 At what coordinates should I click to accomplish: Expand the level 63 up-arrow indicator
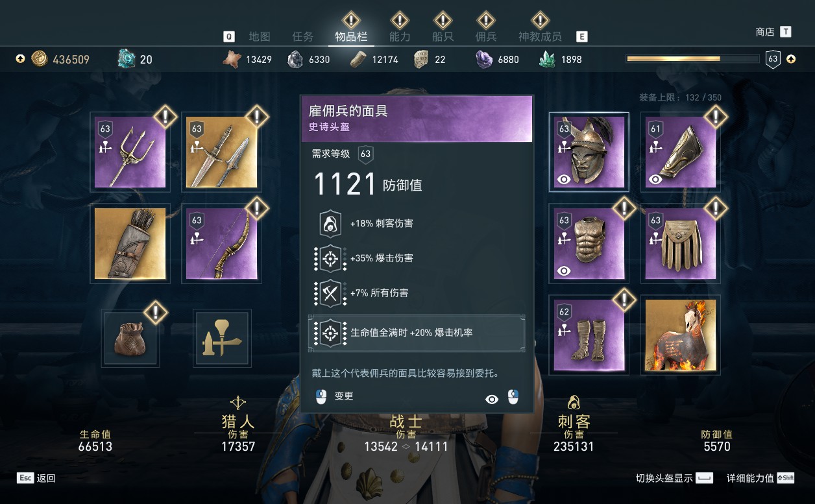click(x=790, y=59)
